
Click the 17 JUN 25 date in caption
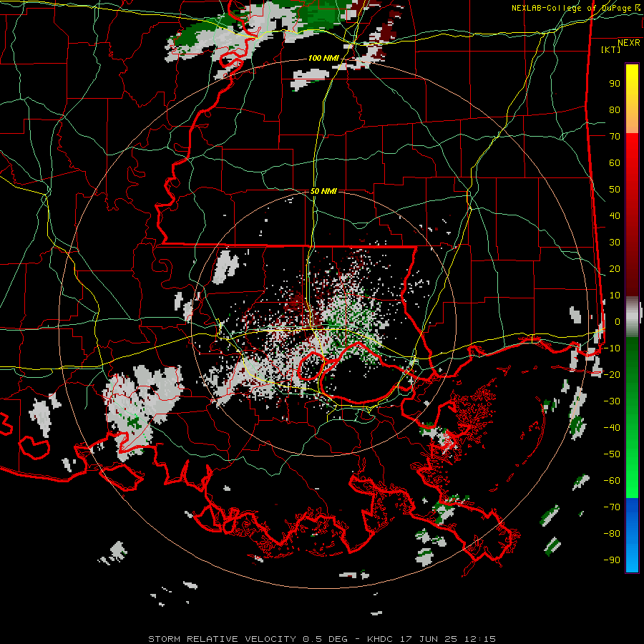(429, 639)
